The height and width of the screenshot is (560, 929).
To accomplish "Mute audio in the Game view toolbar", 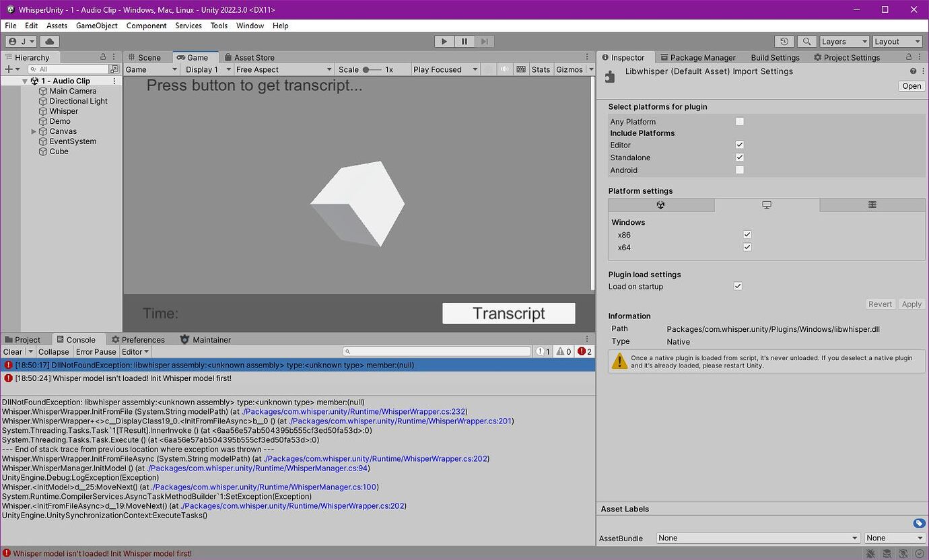I will (x=505, y=69).
